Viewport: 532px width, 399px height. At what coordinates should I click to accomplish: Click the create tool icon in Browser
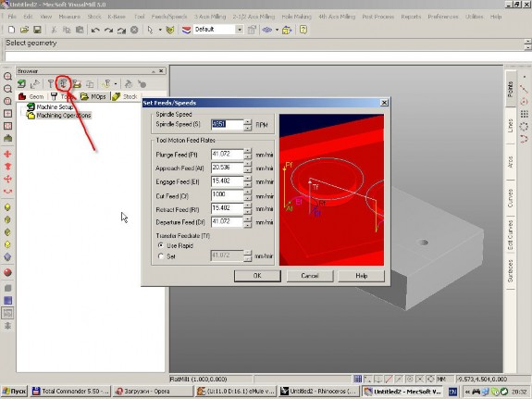coord(51,83)
